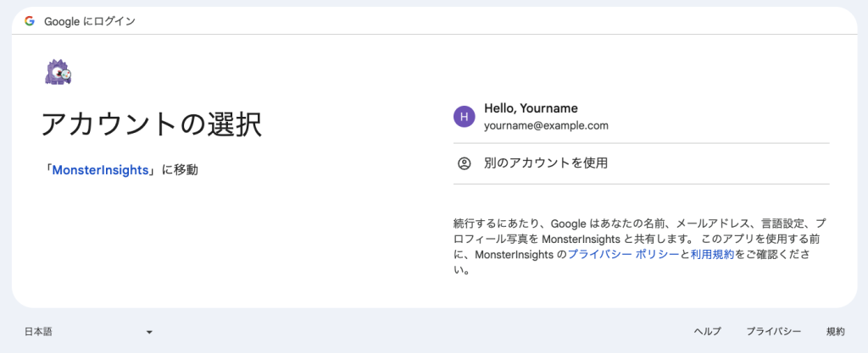The image size is (868, 353).
Task: Open the 日本語 language dropdown arrow
Action: 149,332
